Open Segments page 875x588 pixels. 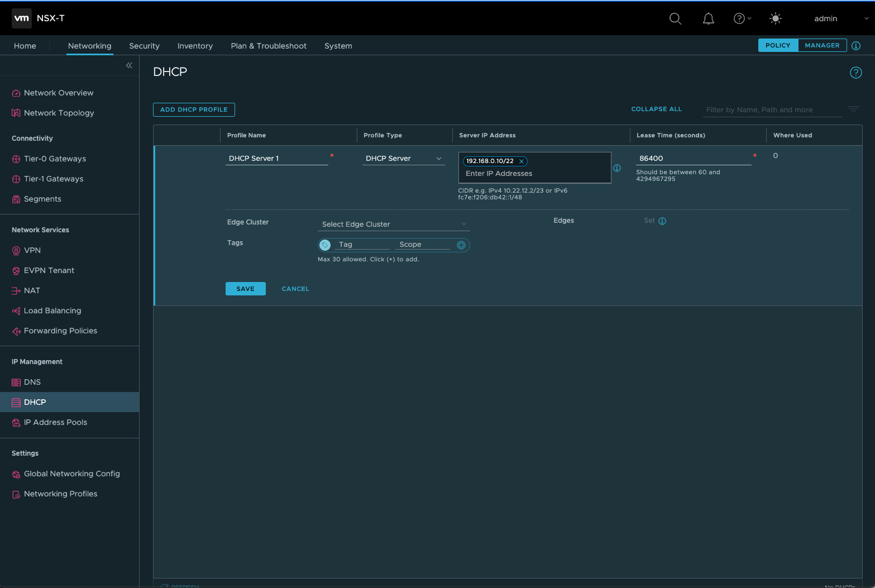pos(42,199)
